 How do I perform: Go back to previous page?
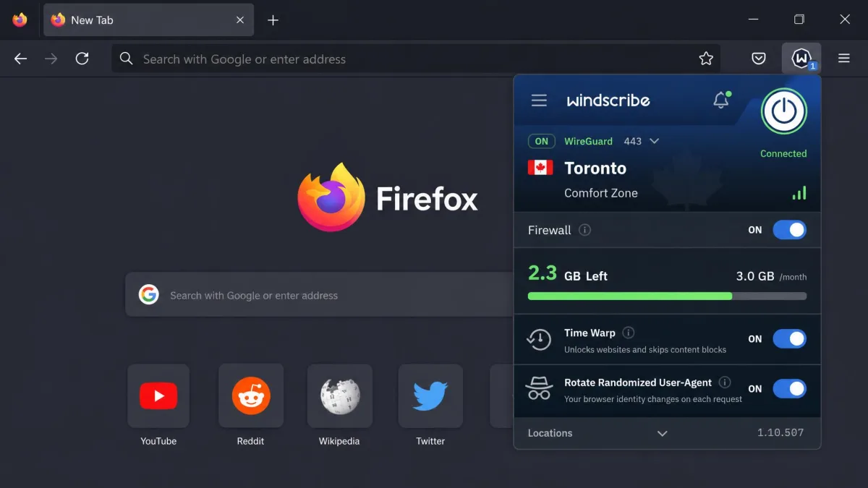[20, 59]
